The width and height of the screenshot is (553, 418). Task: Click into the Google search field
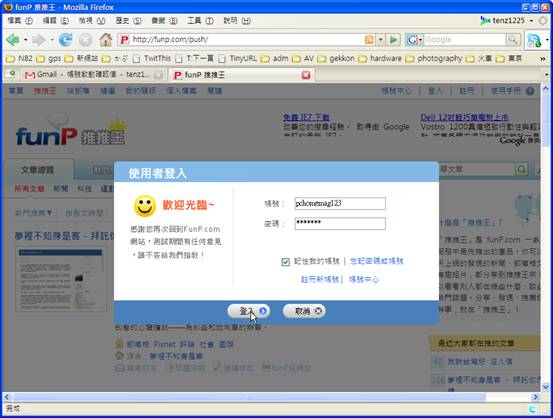465,40
